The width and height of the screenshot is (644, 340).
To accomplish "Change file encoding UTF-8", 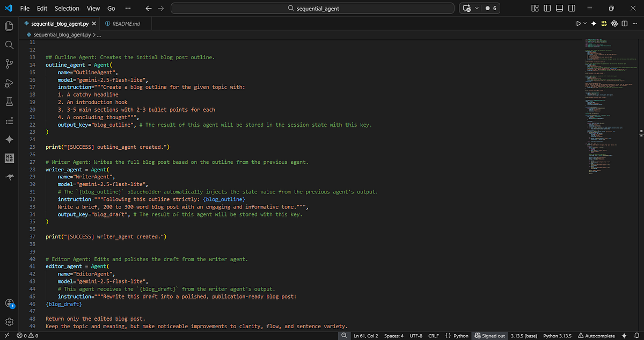I will 416,336.
